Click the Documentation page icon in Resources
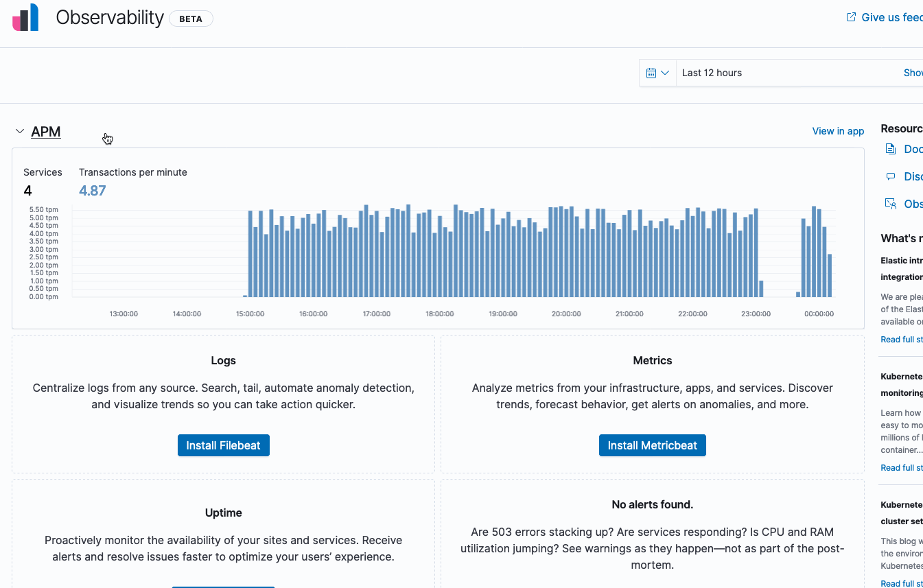The width and height of the screenshot is (923, 588). click(890, 149)
